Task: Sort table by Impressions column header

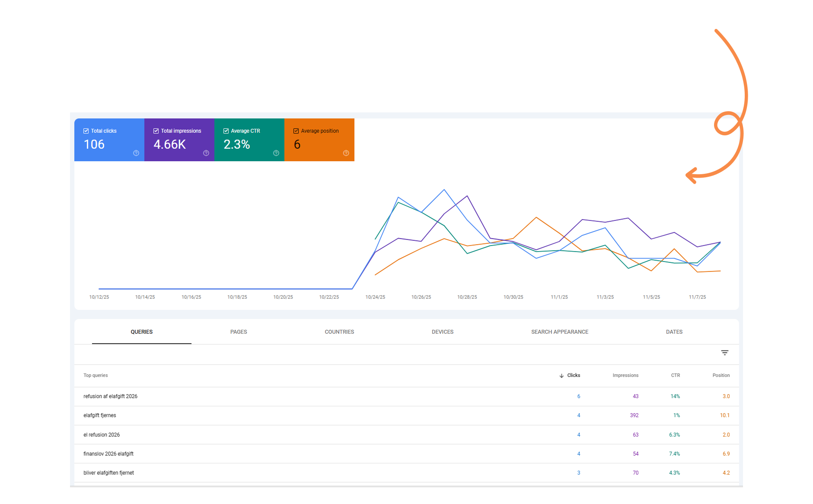Action: click(625, 375)
